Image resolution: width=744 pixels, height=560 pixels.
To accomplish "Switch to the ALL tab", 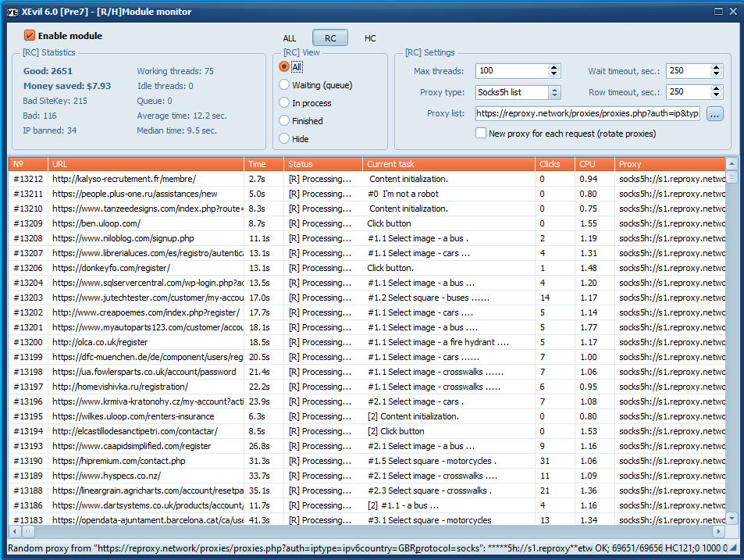I will 290,38.
